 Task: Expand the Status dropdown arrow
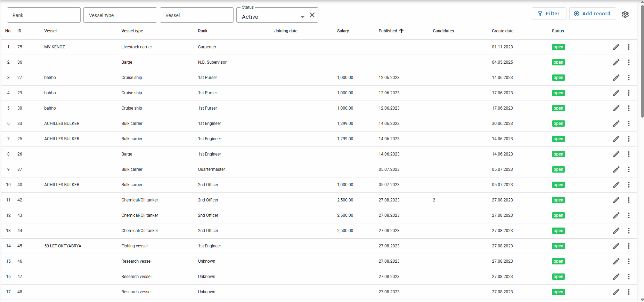pos(302,17)
